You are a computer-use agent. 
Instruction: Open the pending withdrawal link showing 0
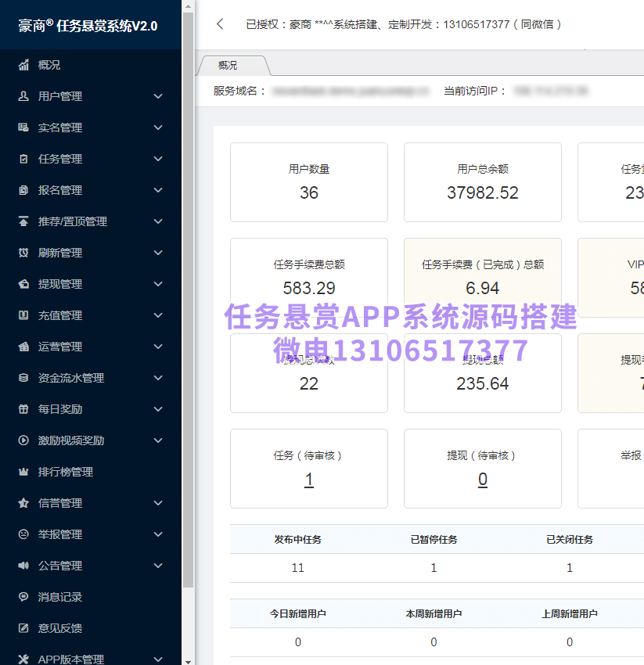482,479
